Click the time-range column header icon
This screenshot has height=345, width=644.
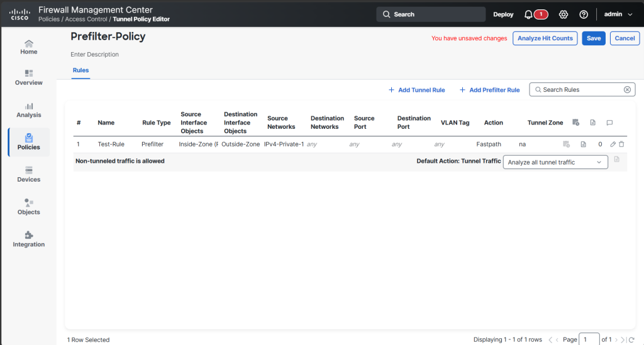click(x=576, y=123)
